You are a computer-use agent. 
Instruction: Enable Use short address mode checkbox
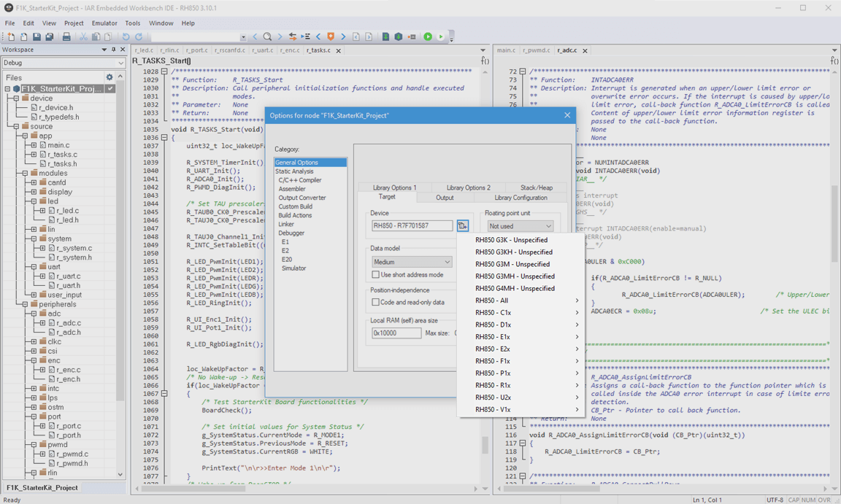[x=376, y=275]
